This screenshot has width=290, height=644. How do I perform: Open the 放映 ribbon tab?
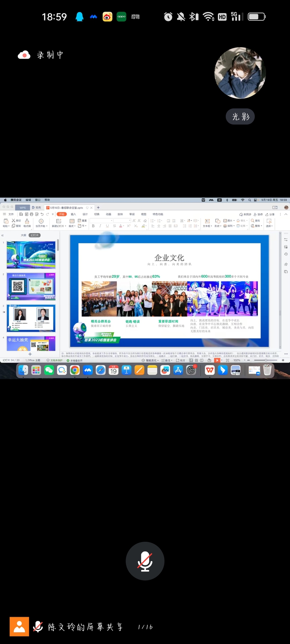pyautogui.click(x=120, y=214)
